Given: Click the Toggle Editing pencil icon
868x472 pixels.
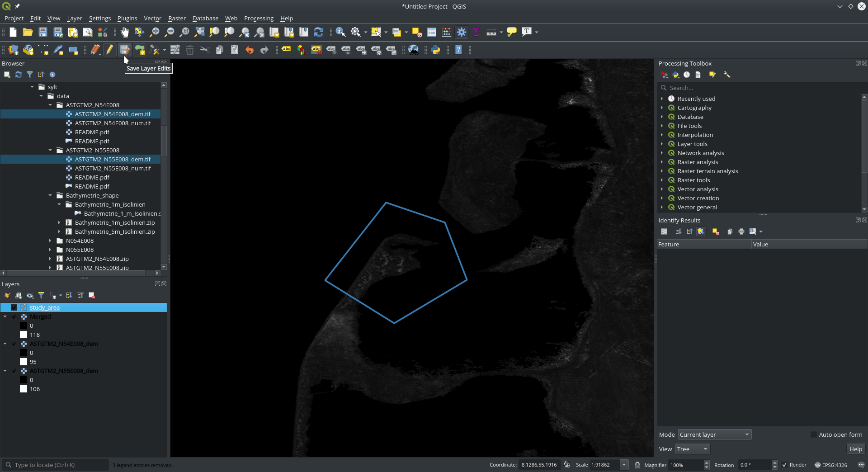Looking at the screenshot, I should [110, 50].
